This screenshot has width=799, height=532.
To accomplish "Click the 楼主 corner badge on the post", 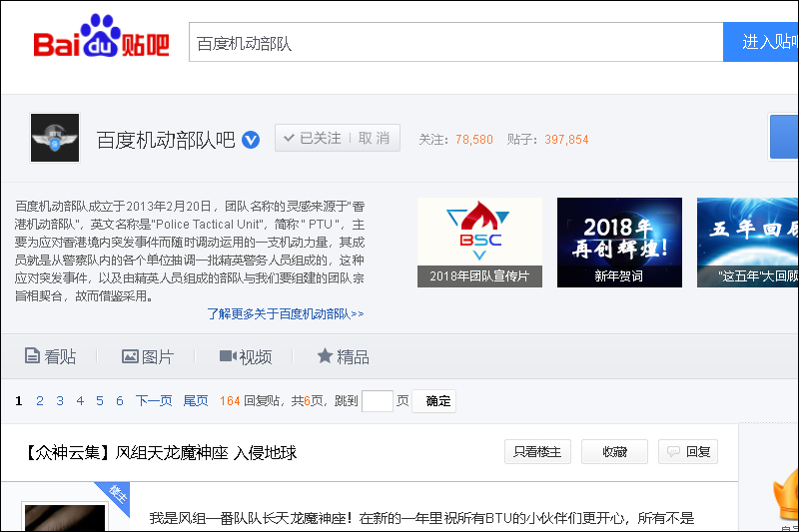I will pyautogui.click(x=115, y=495).
